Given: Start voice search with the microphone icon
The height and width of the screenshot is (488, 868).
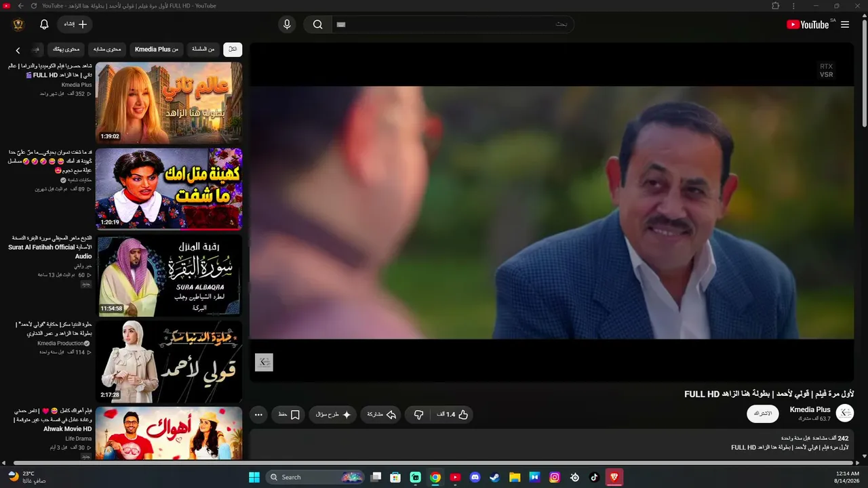Looking at the screenshot, I should coord(287,24).
